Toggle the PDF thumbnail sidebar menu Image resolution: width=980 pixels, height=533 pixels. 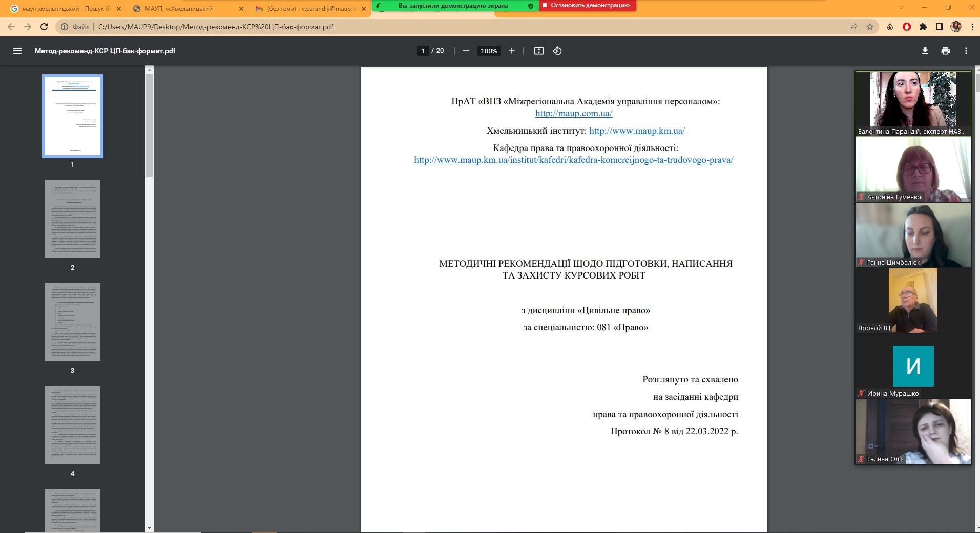[x=17, y=51]
